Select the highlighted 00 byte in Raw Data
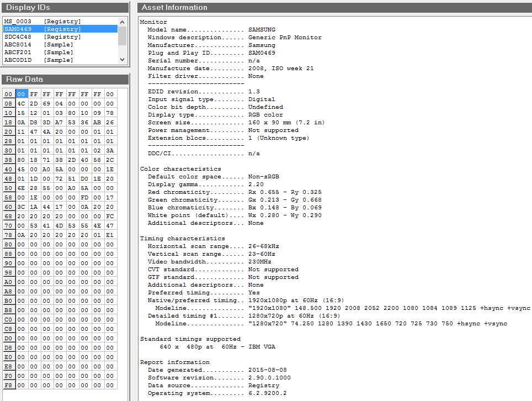This screenshot has width=532, height=401. 21,94
